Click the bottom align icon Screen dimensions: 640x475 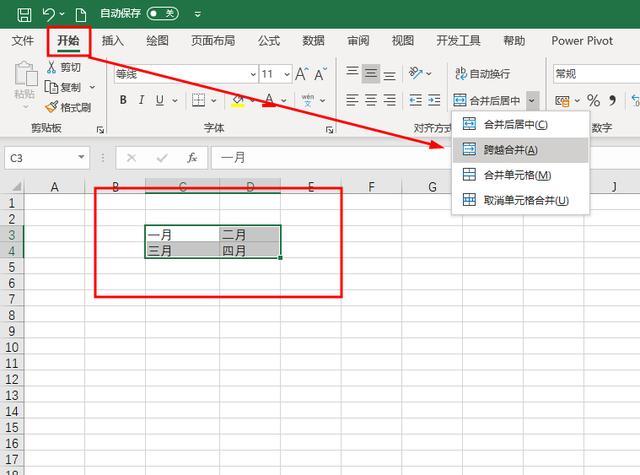click(389, 74)
